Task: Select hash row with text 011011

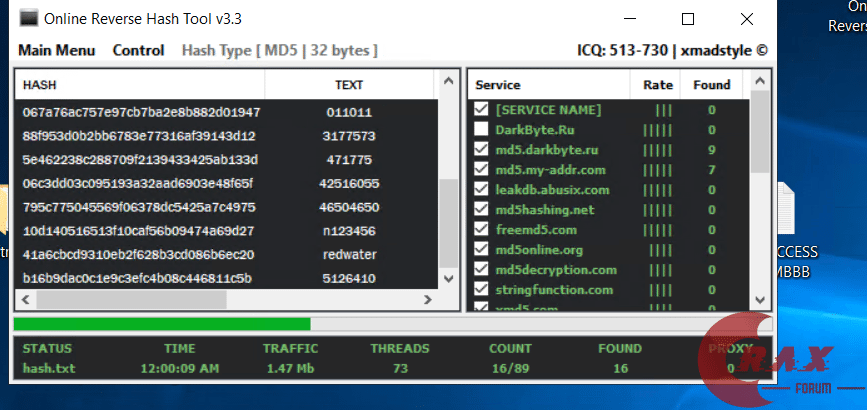Action: (227, 112)
